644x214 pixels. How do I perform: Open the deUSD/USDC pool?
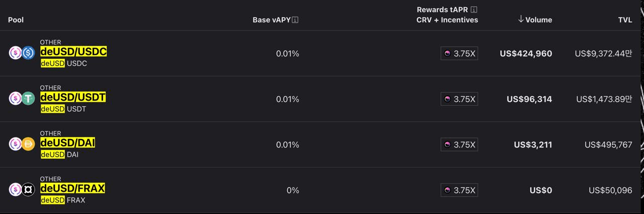(x=73, y=51)
